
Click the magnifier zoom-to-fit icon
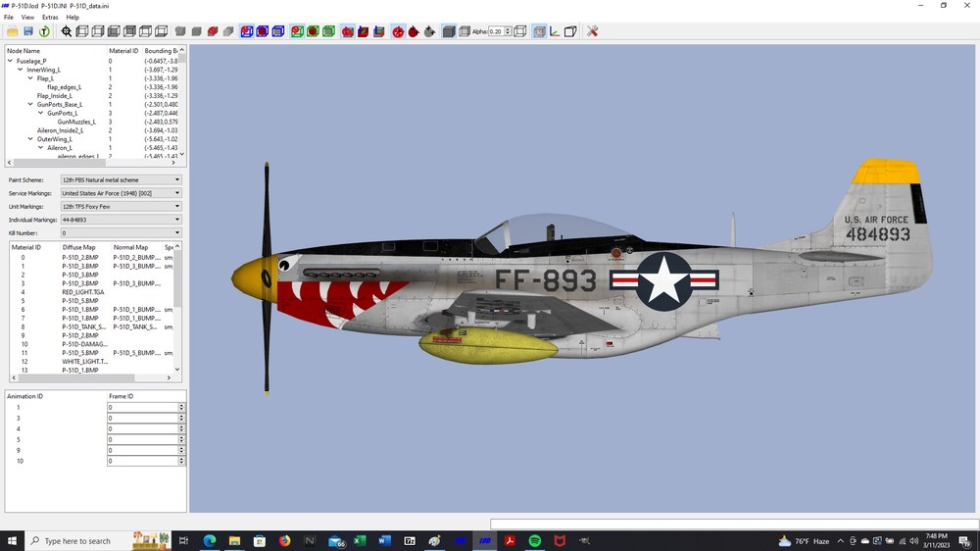coord(67,31)
